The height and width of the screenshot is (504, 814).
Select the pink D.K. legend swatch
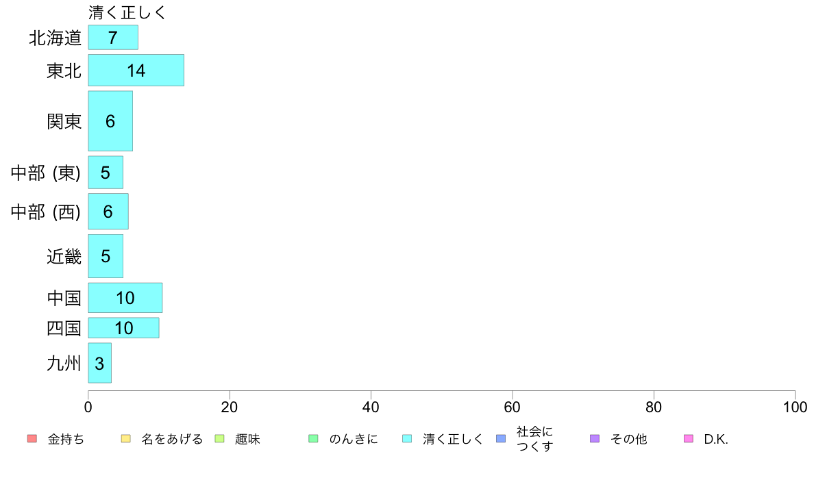(x=689, y=438)
